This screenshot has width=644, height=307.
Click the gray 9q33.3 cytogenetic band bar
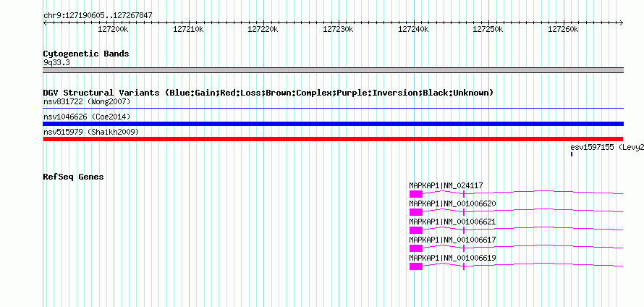point(333,70)
